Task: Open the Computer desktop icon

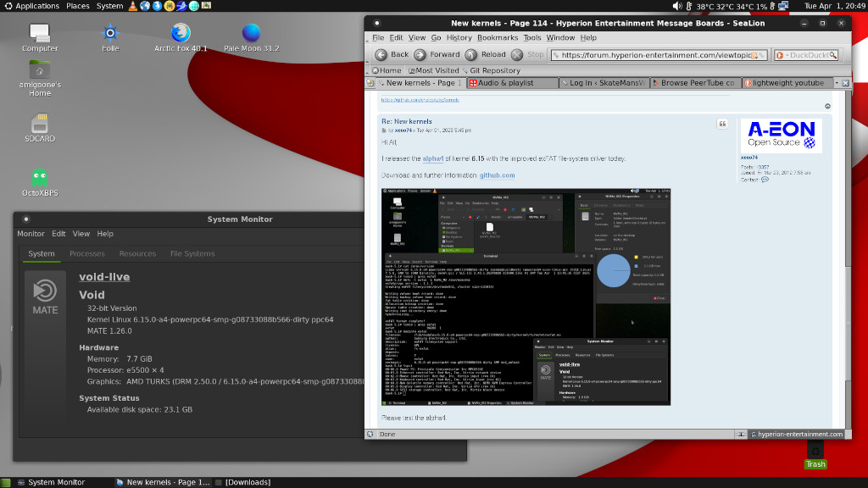Action: click(x=40, y=37)
